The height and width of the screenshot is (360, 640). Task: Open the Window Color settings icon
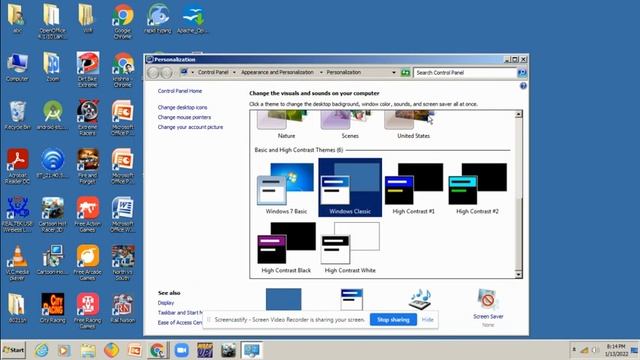(351, 299)
